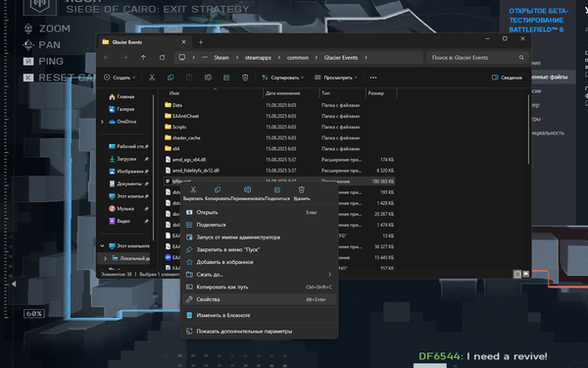Click the ZOOM control in game window
Image resolution: width=588 pixels, height=368 pixels.
[x=47, y=28]
